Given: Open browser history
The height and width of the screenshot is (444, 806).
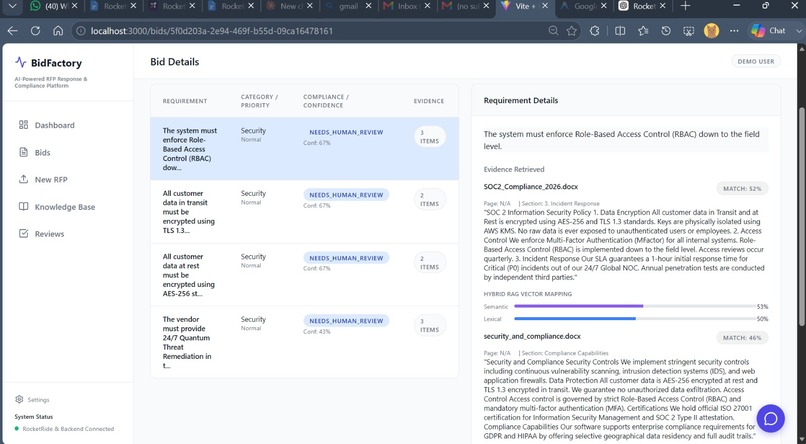Looking at the screenshot, I should (x=666, y=31).
